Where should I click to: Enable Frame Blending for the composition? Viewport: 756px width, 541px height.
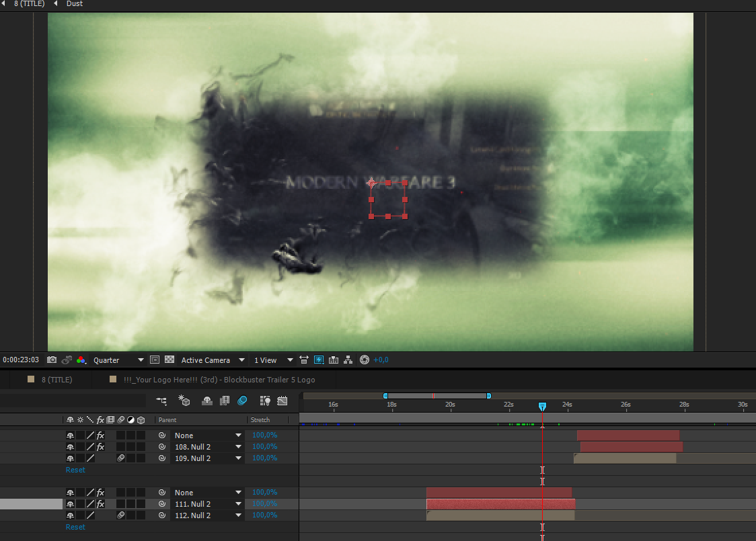pyautogui.click(x=225, y=401)
